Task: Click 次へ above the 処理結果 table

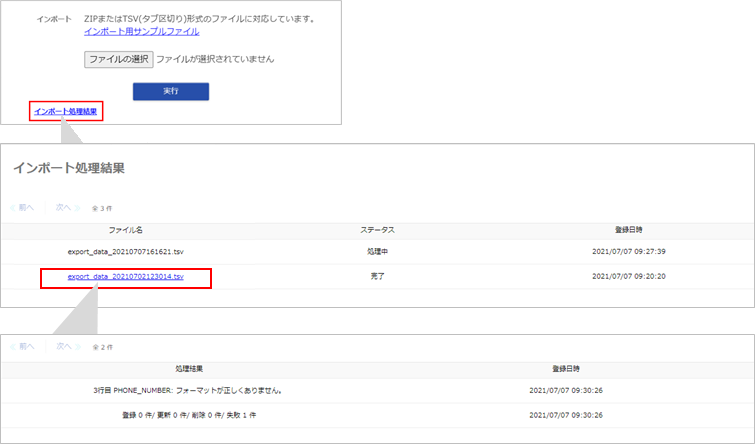Action: click(x=68, y=346)
